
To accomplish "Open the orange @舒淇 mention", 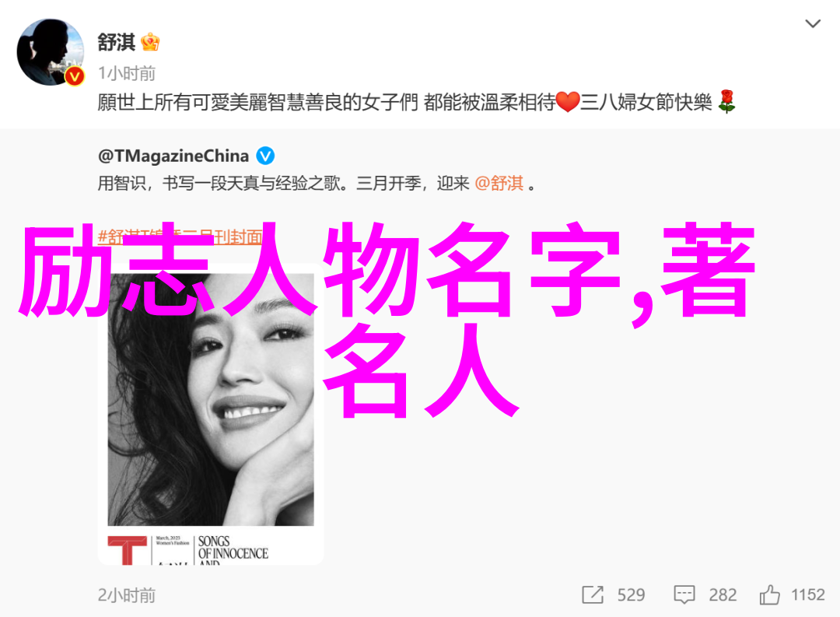I will 499,184.
